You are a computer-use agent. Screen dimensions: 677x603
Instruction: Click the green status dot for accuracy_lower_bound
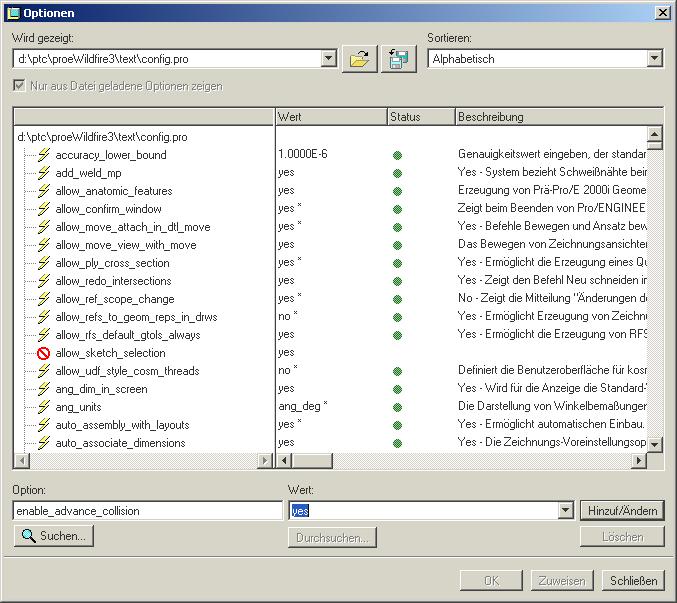397,155
